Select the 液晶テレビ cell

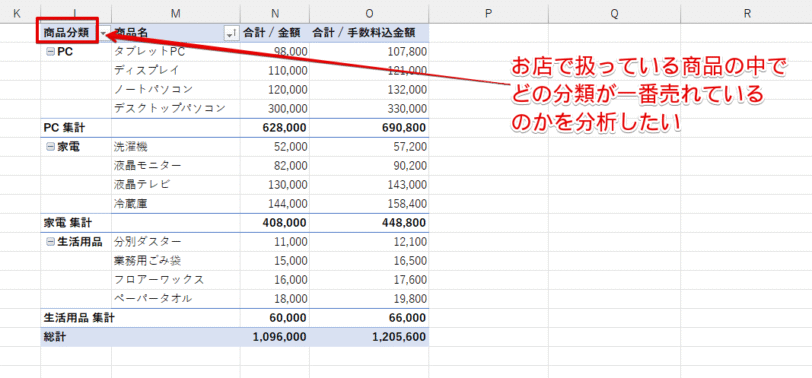click(176, 185)
